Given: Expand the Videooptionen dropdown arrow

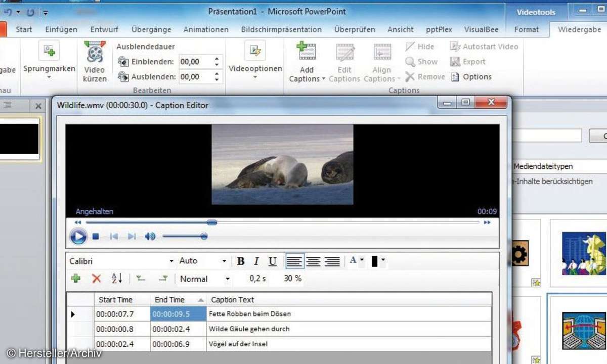Looking at the screenshot, I should pos(255,77).
